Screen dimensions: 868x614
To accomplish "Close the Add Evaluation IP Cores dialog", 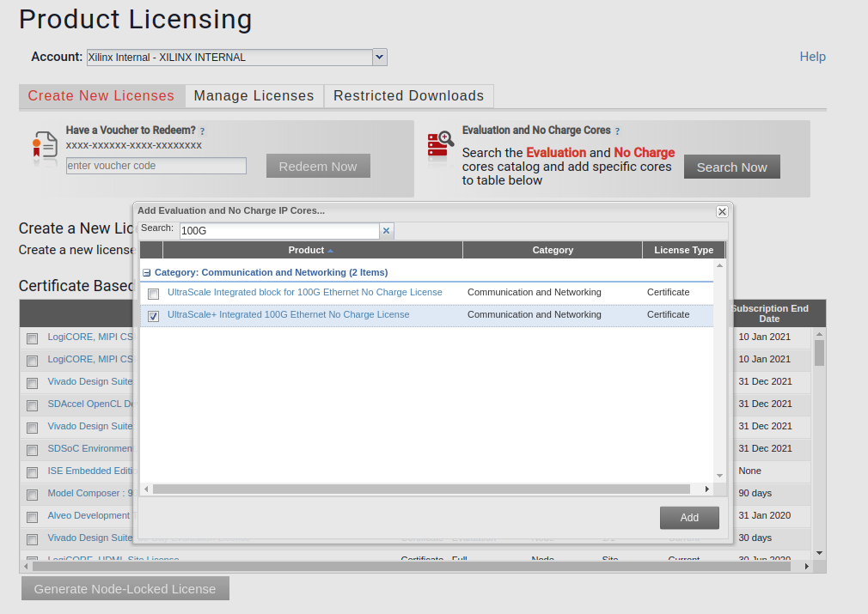I will [722, 211].
